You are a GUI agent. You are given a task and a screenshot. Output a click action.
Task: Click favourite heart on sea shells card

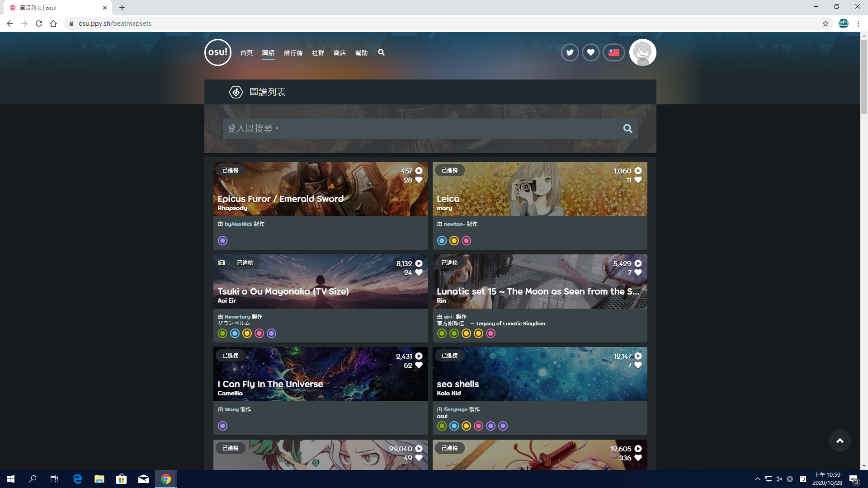tap(638, 365)
